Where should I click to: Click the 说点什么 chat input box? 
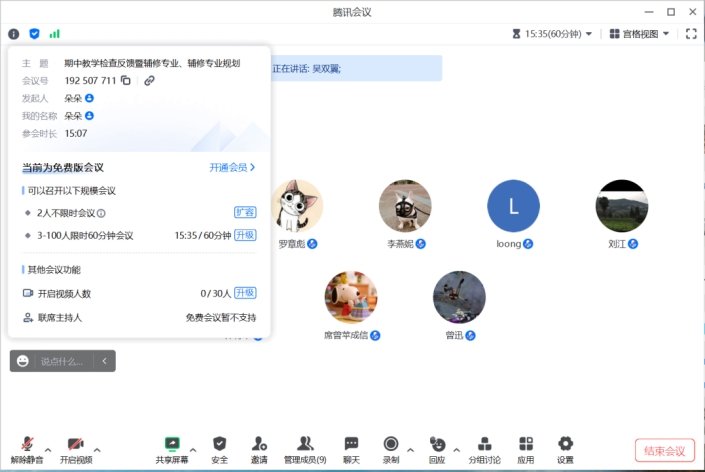coord(62,361)
